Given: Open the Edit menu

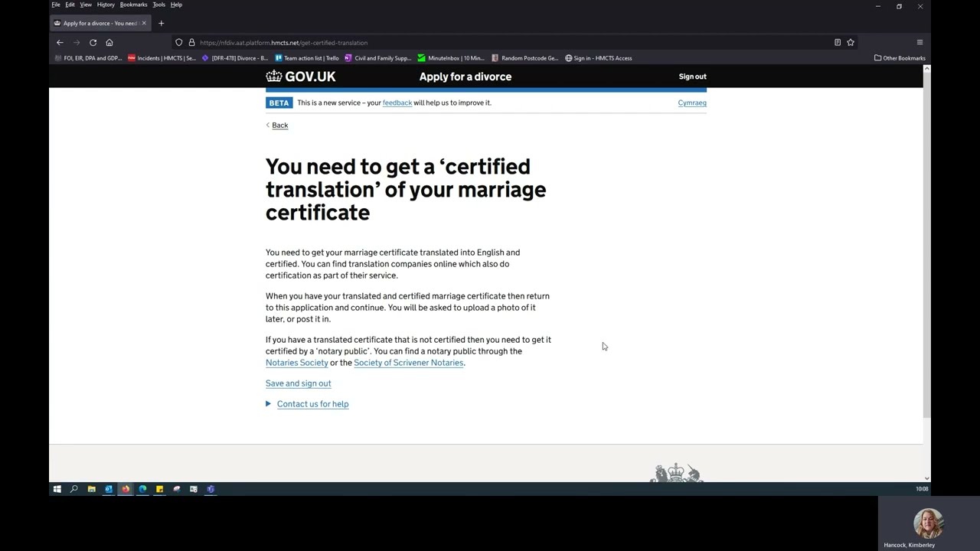Looking at the screenshot, I should point(70,5).
